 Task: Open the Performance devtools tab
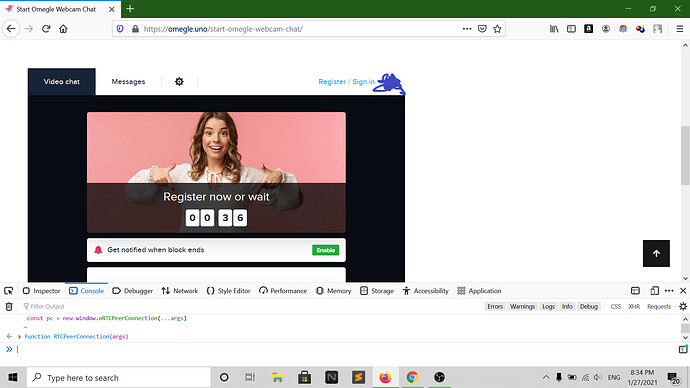(x=283, y=291)
